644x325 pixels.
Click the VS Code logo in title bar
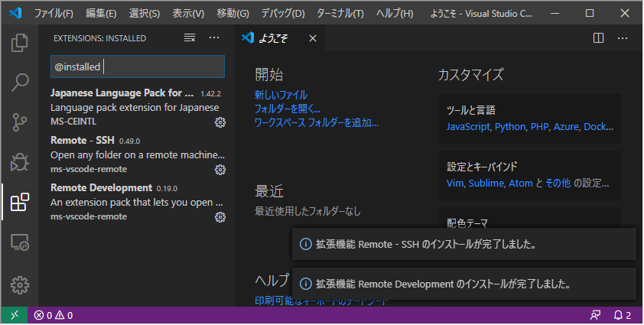coord(15,13)
